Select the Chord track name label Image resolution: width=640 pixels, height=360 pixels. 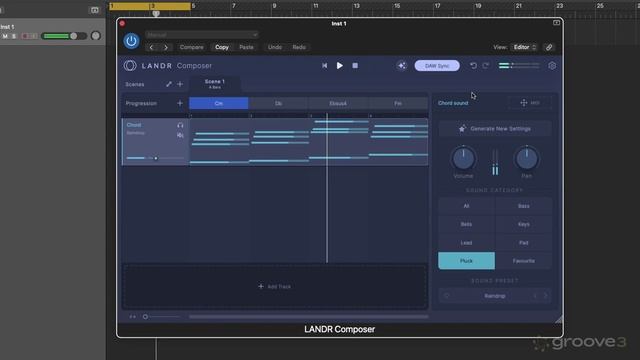click(134, 125)
